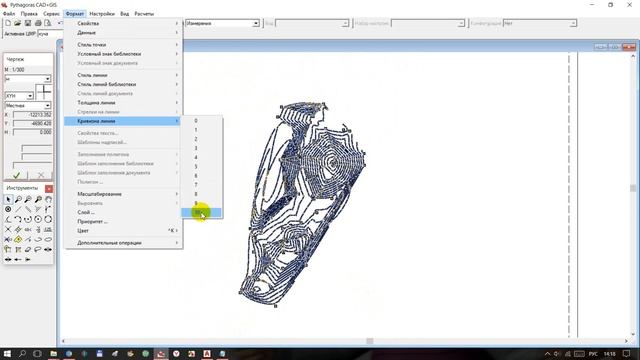Expand the Свойства submenu
Screen dimensions: 640x360
[123, 23]
